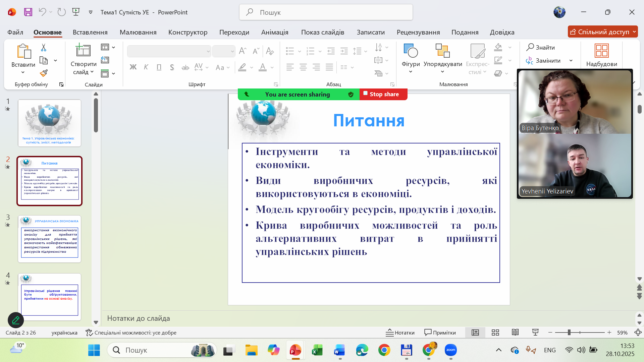
Task: Toggle italic (К) formatting
Action: [x=146, y=67]
